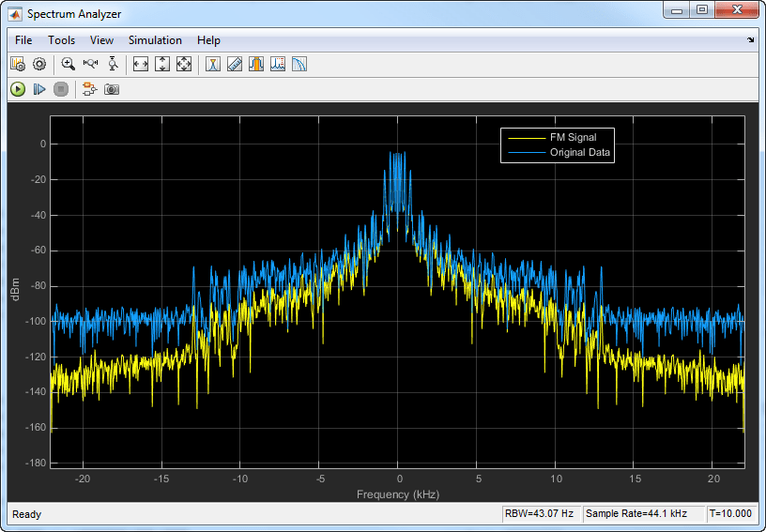Select the Zoom In tool
The image size is (766, 532).
pos(69,65)
